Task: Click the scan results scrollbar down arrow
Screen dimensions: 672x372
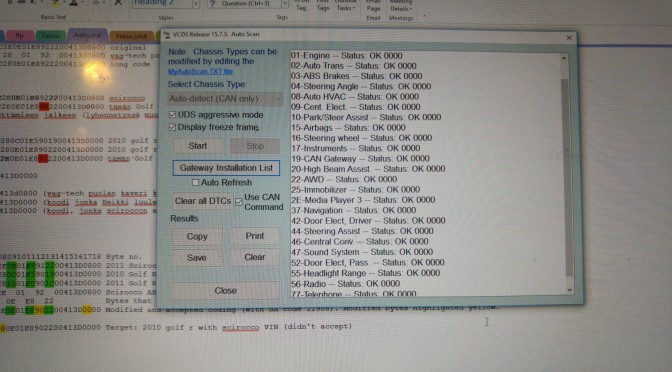Action: (570, 290)
